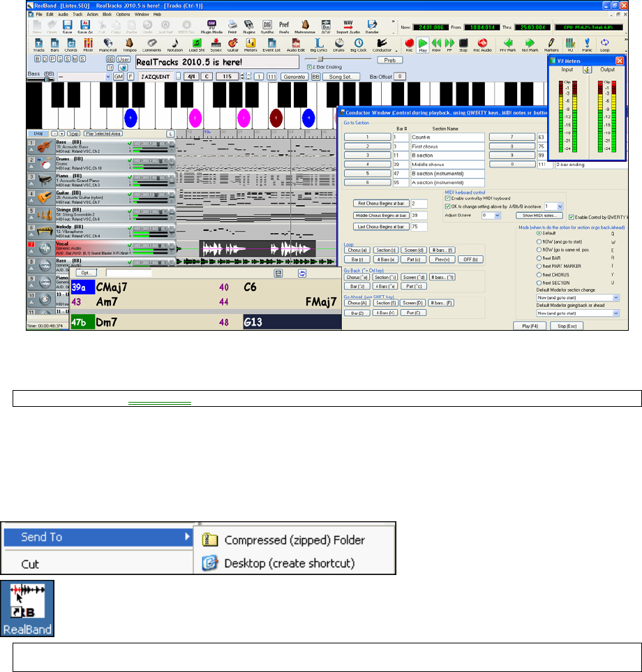Click Show MIDI notes button
Screen dimensions: 642x672
coord(539,216)
